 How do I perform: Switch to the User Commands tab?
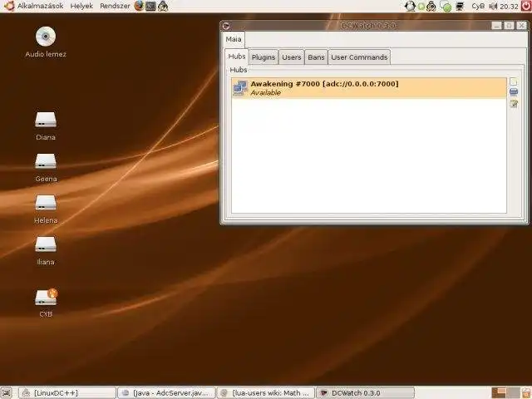(359, 57)
